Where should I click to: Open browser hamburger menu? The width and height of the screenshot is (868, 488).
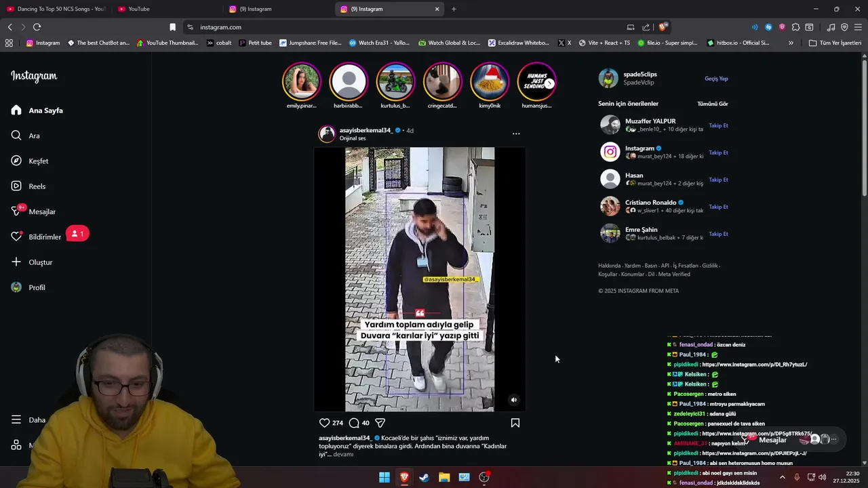click(858, 27)
